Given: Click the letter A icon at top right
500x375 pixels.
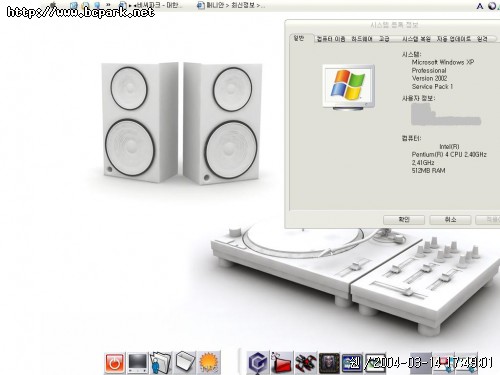Looking at the screenshot, I should point(480,6).
